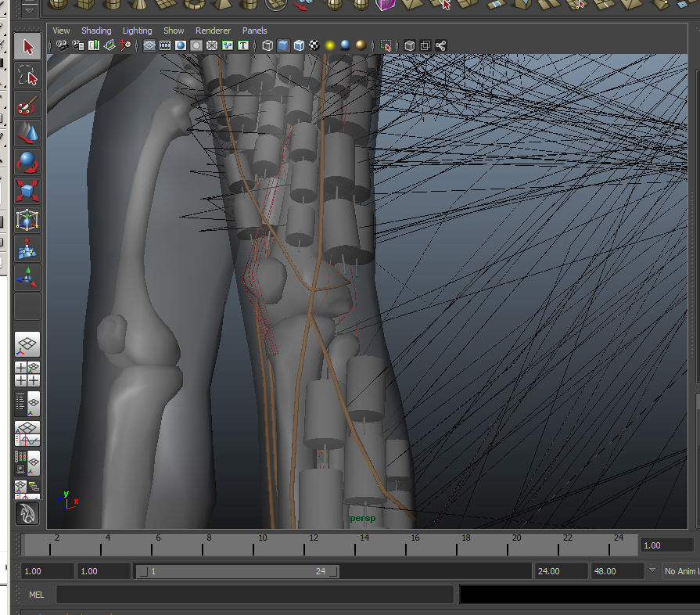This screenshot has height=615, width=700.
Task: Toggle the viewport grid display
Action: [149, 45]
